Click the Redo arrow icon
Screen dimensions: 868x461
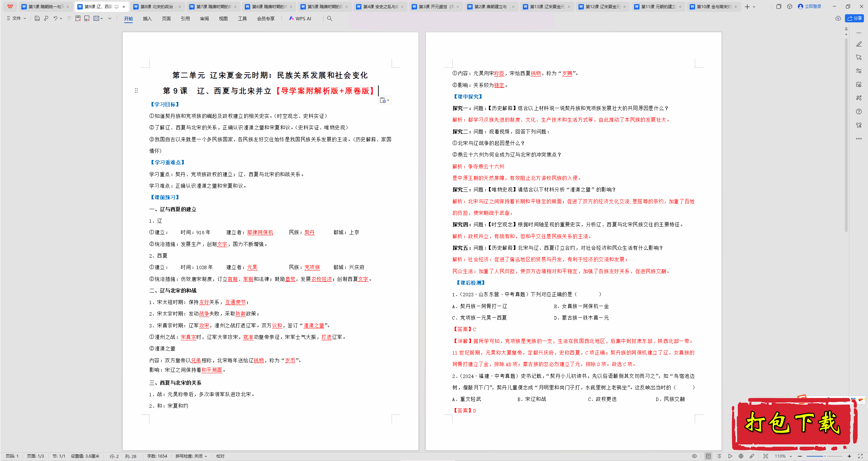(x=69, y=19)
